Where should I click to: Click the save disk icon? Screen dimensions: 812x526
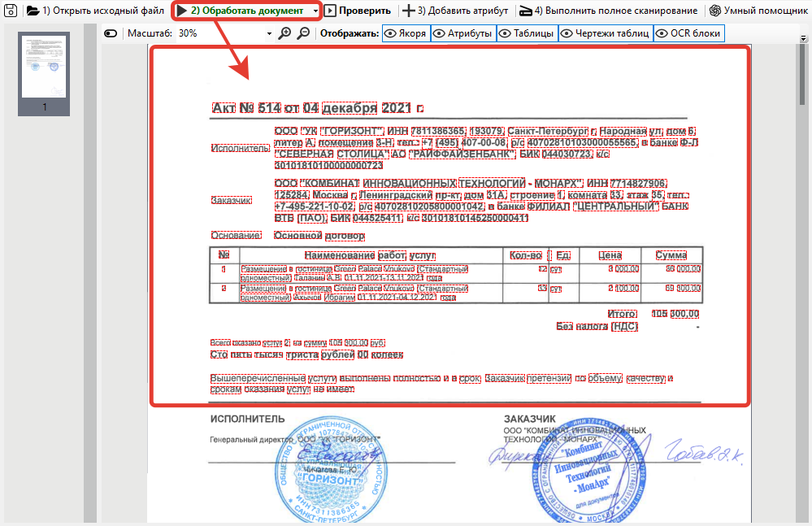coord(11,11)
